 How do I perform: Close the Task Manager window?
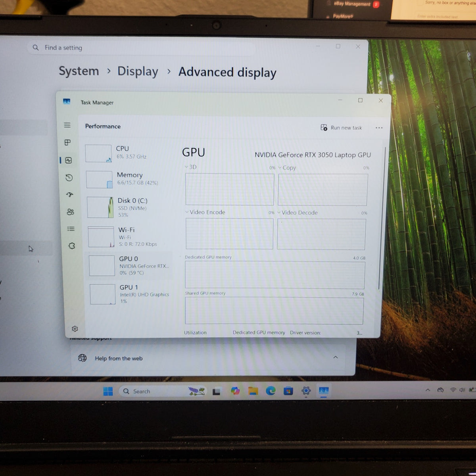381,100
